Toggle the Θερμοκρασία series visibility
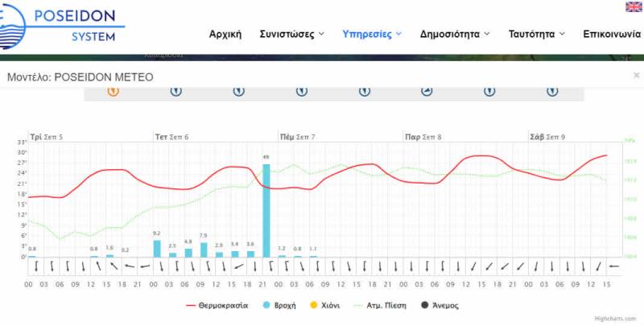 click(x=223, y=306)
